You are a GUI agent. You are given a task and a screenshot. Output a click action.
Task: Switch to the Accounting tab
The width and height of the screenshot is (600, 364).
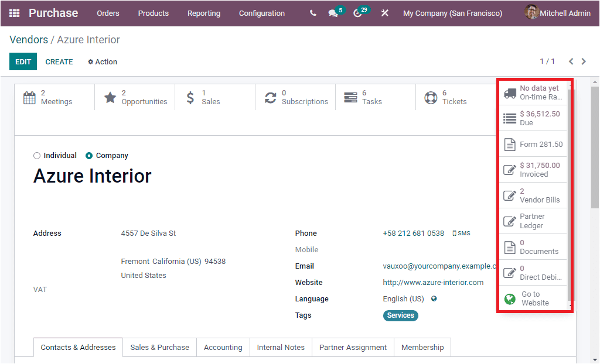(223, 347)
